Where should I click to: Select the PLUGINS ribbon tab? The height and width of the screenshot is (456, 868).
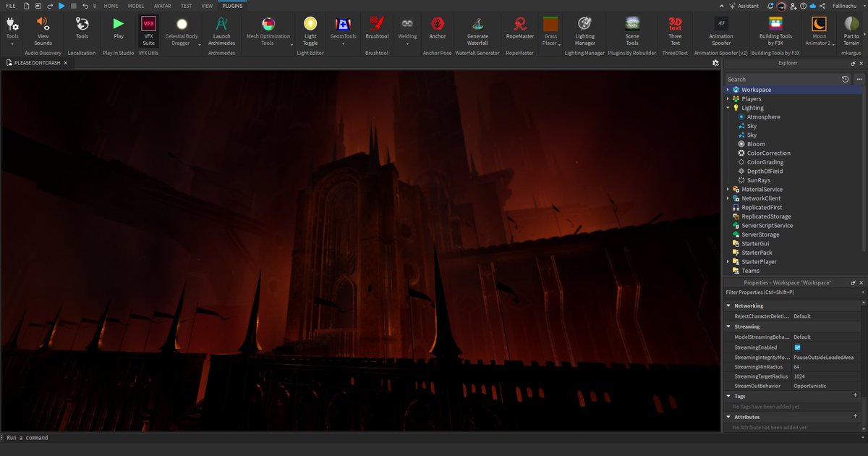[x=233, y=5]
